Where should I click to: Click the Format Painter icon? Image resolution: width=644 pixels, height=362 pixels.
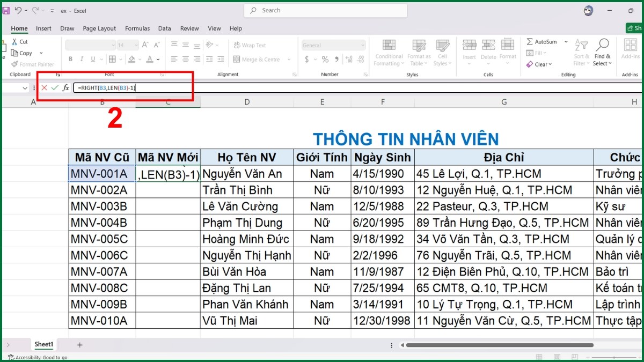[14, 64]
